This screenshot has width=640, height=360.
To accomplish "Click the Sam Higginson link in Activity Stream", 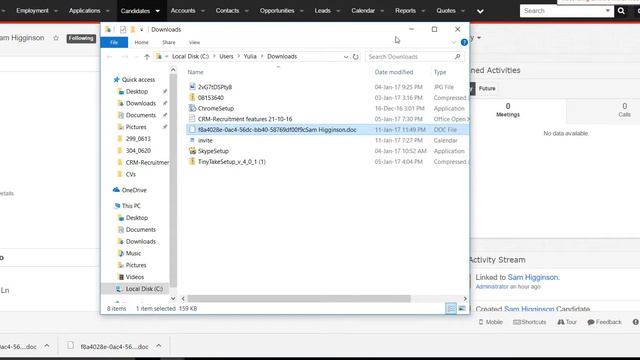I will pyautogui.click(x=533, y=278).
